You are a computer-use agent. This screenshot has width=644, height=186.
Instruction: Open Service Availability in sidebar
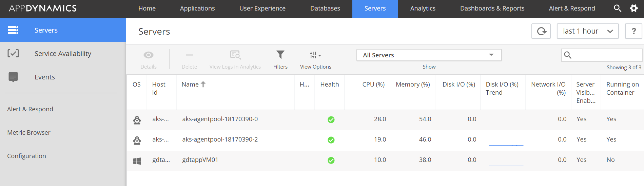[63, 53]
